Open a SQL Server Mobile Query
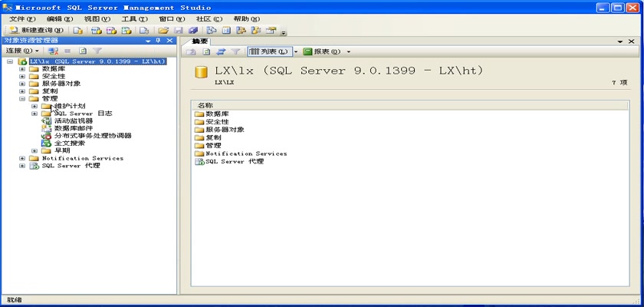 [144, 31]
